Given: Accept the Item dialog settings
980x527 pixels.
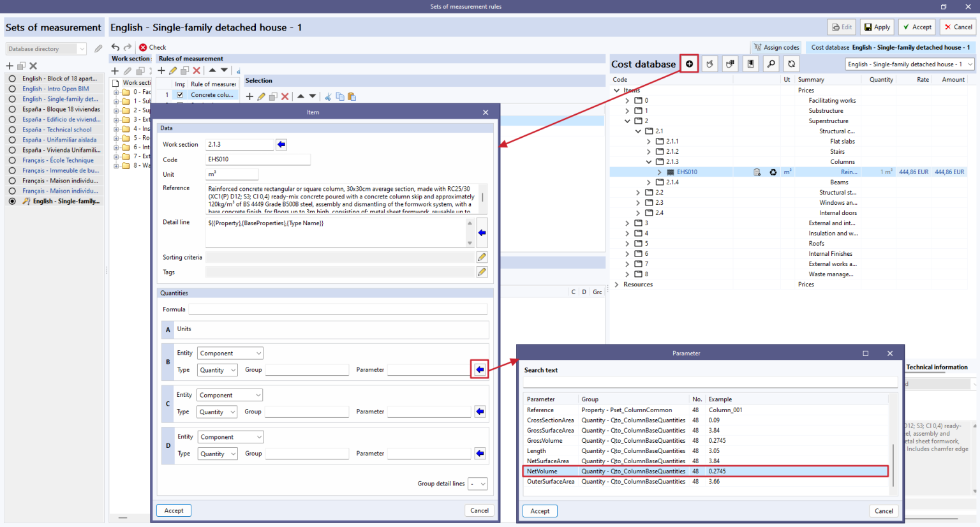Looking at the screenshot, I should pyautogui.click(x=173, y=510).
